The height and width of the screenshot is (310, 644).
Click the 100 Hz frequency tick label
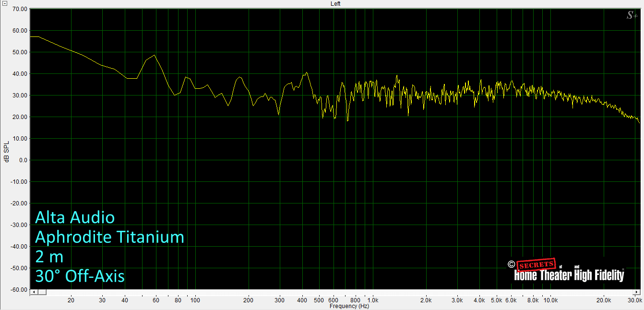click(195, 300)
